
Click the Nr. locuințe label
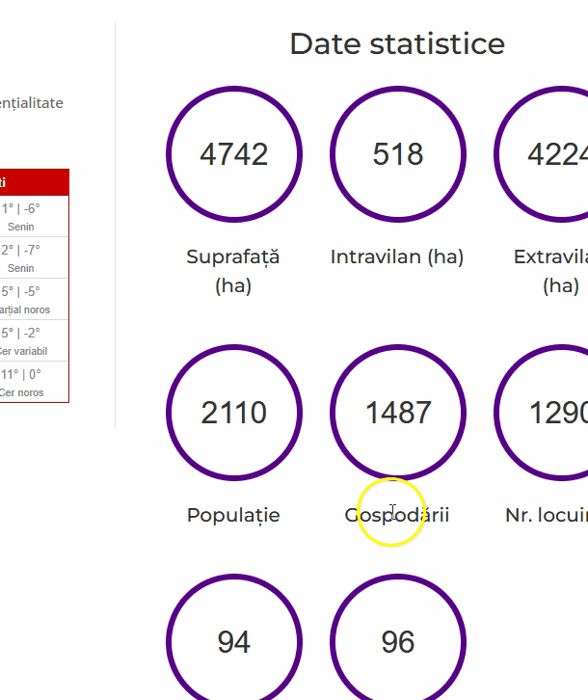point(548,515)
